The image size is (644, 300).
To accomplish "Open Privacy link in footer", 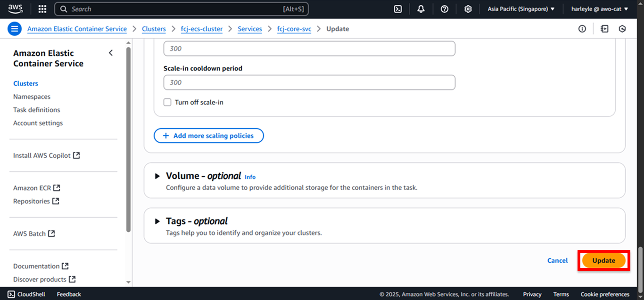I will tap(532, 294).
